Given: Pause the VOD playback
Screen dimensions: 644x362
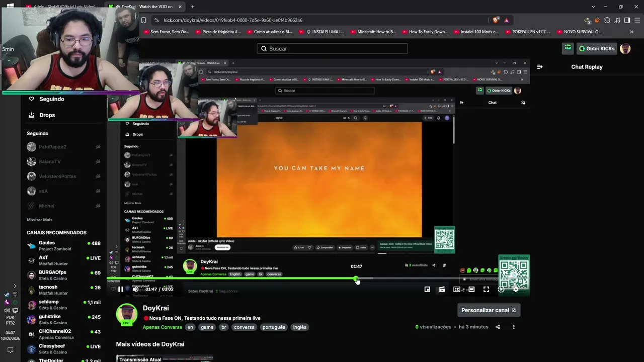Looking at the screenshot, I should point(121,289).
